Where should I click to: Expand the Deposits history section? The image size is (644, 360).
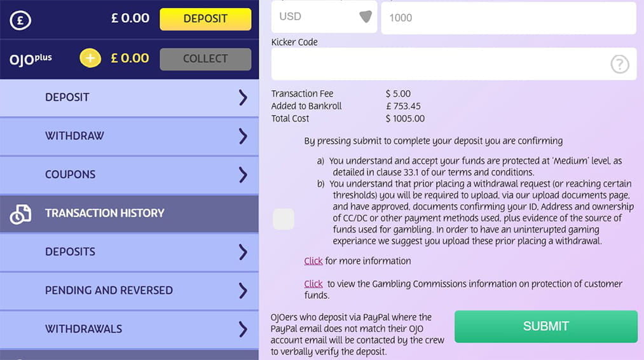pyautogui.click(x=130, y=252)
